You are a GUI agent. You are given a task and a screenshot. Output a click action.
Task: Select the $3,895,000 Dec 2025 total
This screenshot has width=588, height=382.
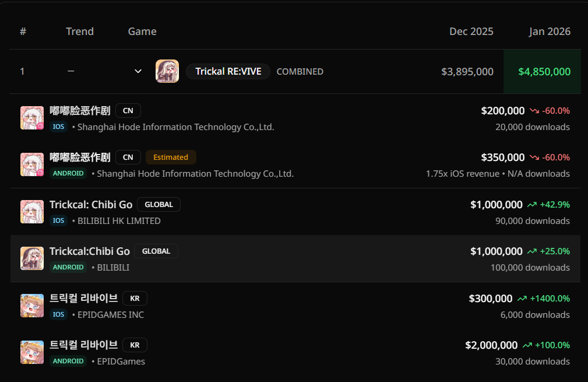point(467,72)
